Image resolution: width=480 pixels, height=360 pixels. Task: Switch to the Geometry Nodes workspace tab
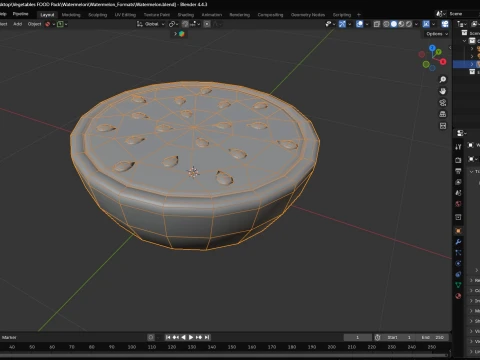pos(308,15)
